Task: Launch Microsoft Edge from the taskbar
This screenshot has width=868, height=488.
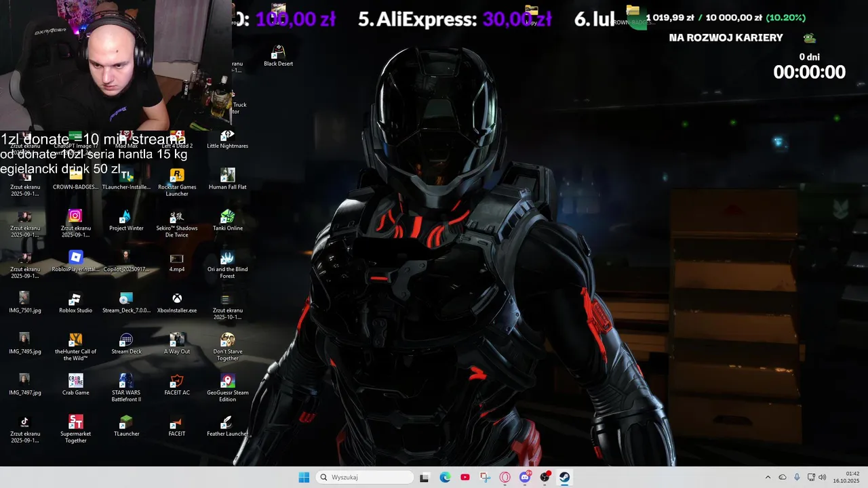Action: coord(445,477)
